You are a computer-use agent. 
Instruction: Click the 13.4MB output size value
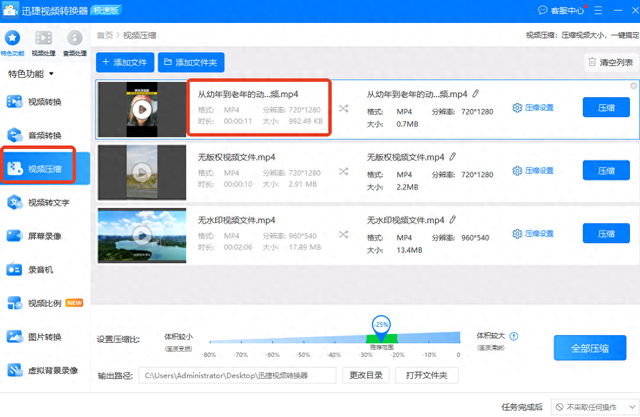409,250
